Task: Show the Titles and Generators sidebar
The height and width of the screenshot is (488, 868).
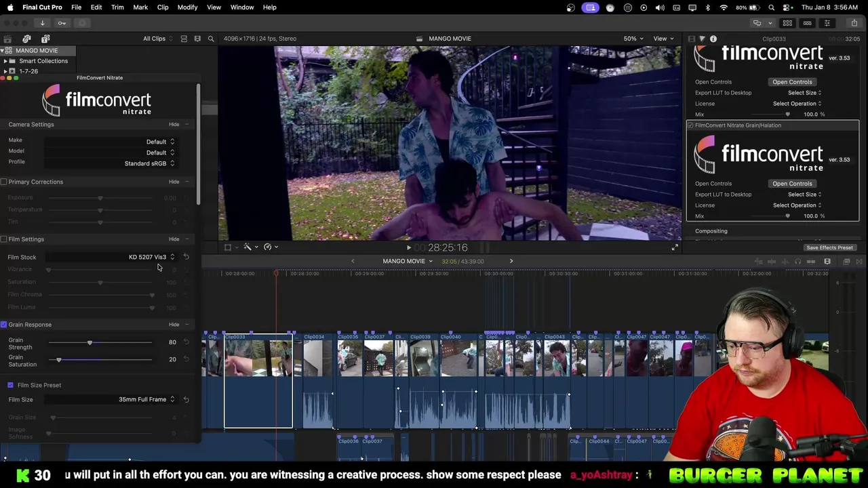Action: point(45,39)
